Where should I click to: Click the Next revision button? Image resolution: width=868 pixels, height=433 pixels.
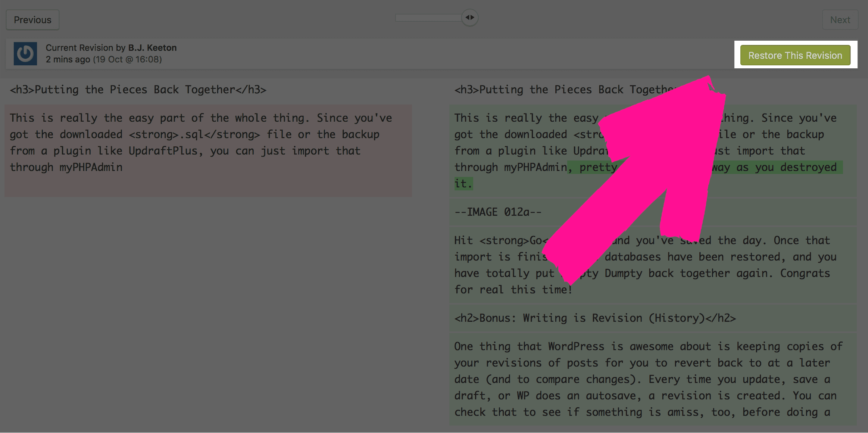pos(840,20)
